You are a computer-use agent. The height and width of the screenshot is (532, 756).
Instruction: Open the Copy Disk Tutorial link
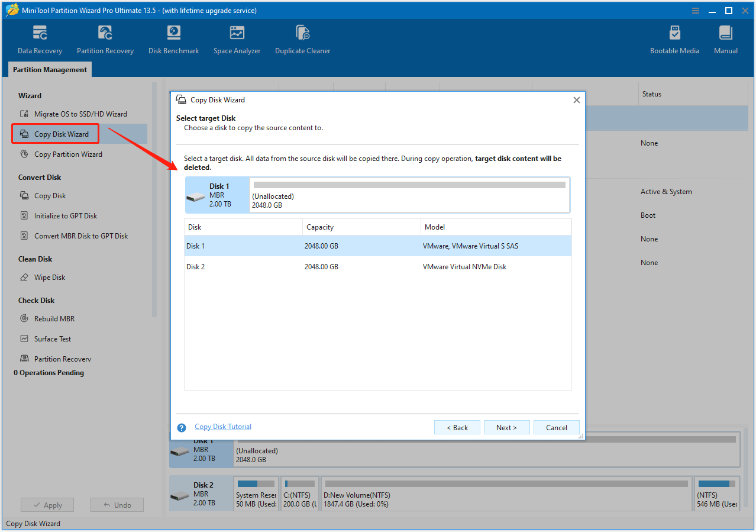coord(223,426)
